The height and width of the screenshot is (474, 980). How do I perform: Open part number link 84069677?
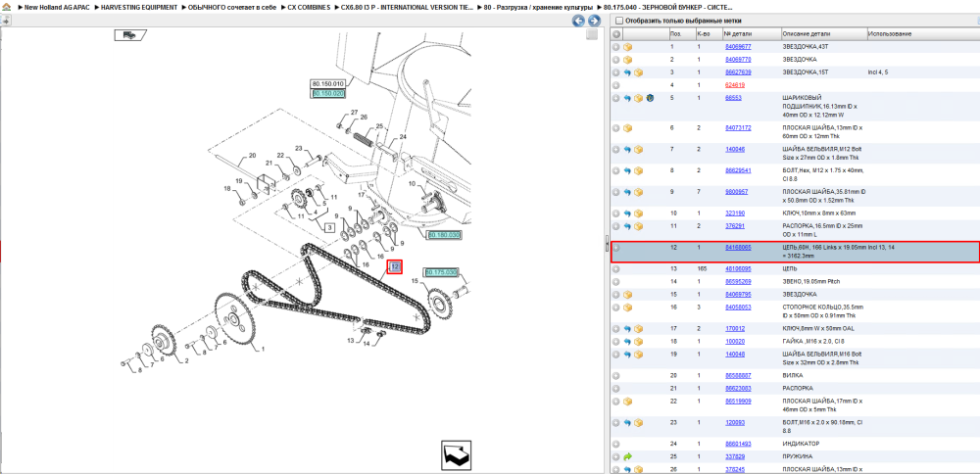click(738, 47)
